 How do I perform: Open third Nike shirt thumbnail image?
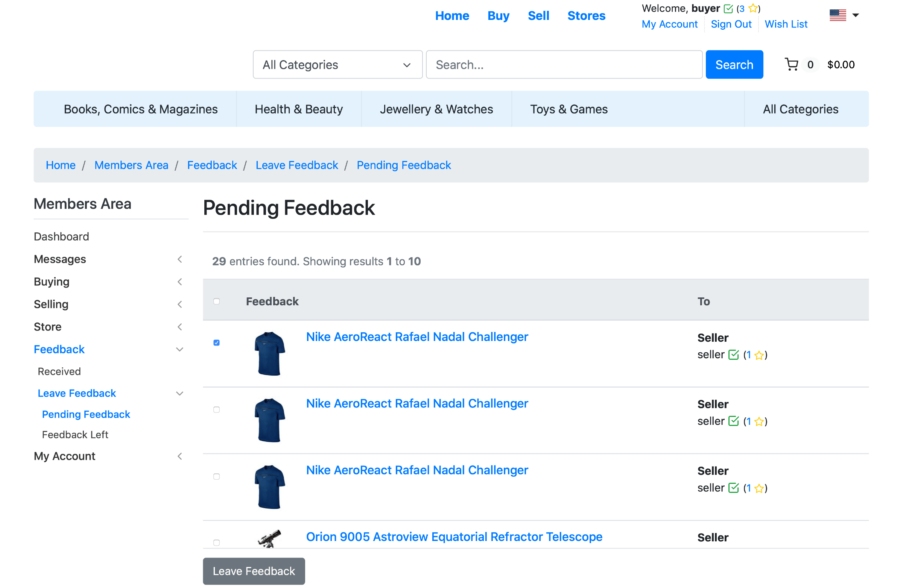(269, 487)
